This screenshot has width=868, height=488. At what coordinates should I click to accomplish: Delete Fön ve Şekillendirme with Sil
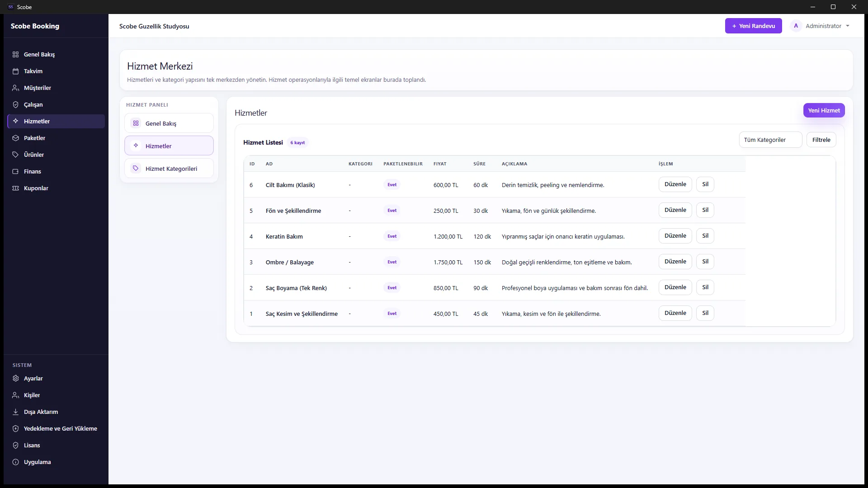coord(705,210)
